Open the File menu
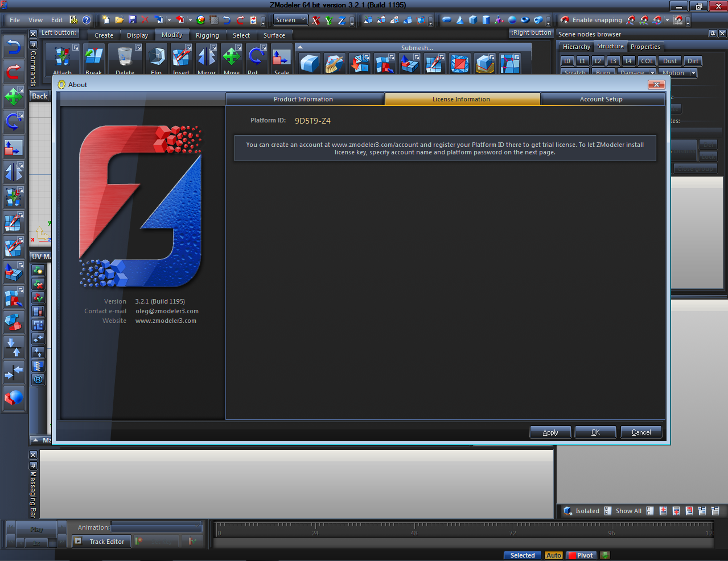 (x=15, y=20)
